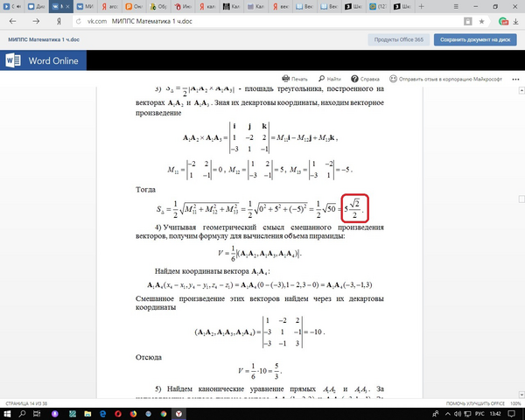Open the downloads arrow icon
Screen dimensions: 525x420
pos(515,21)
